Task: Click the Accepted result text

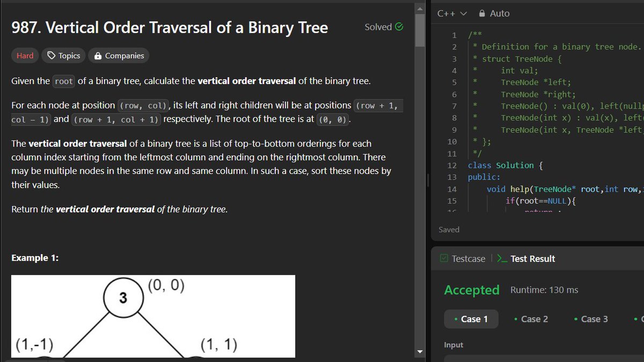Action: click(x=472, y=290)
